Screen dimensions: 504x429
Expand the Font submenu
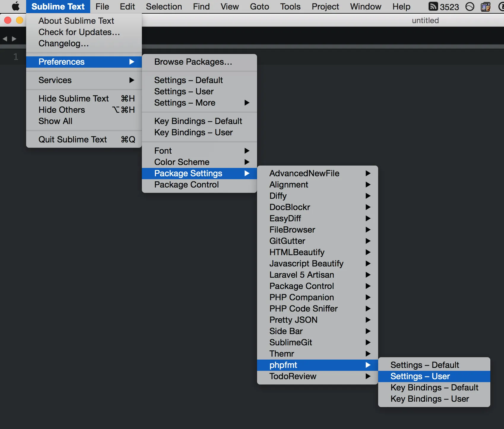[x=199, y=151]
